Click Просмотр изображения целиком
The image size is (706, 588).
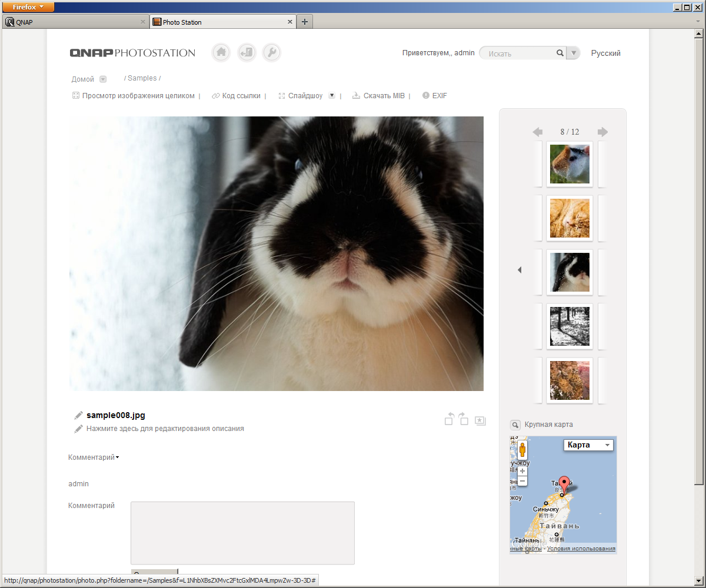pyautogui.click(x=138, y=96)
